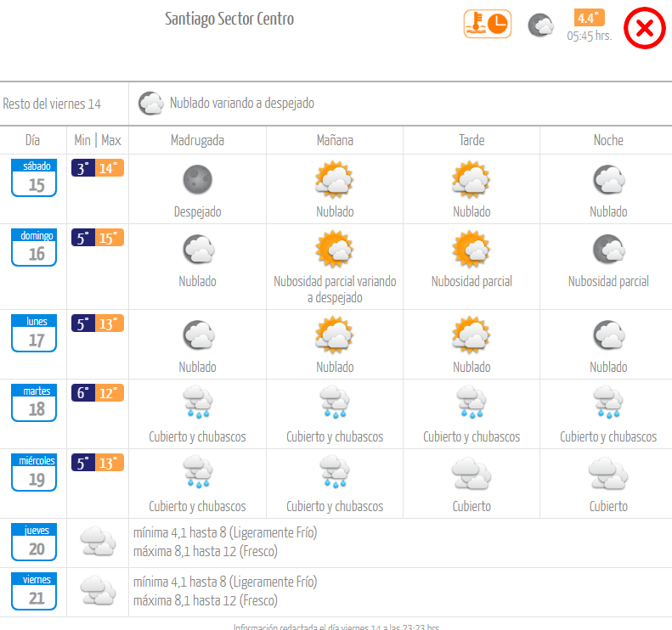This screenshot has width=672, height=630.
Task: Click the Madrugada column header
Action: [x=198, y=140]
